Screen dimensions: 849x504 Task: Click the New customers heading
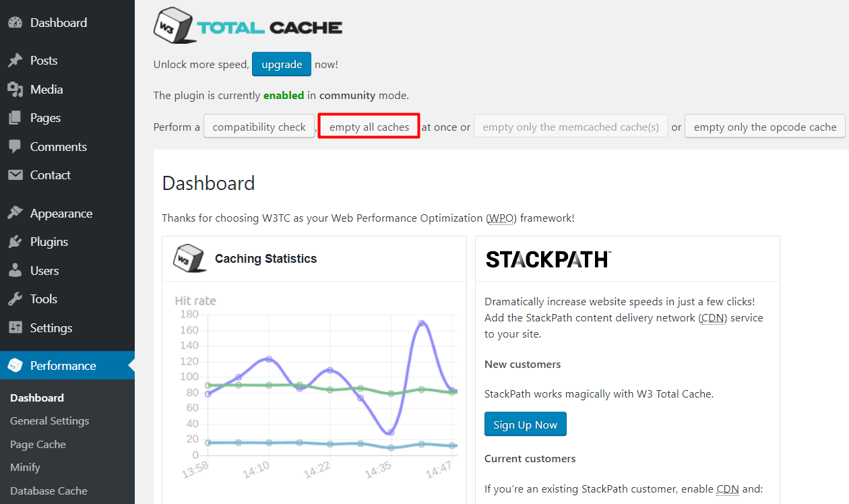tap(522, 365)
